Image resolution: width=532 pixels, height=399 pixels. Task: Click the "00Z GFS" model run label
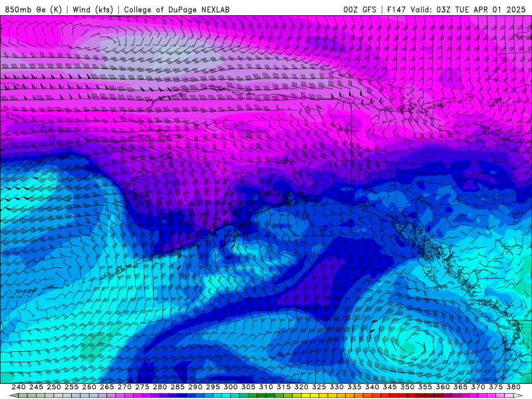(360, 9)
